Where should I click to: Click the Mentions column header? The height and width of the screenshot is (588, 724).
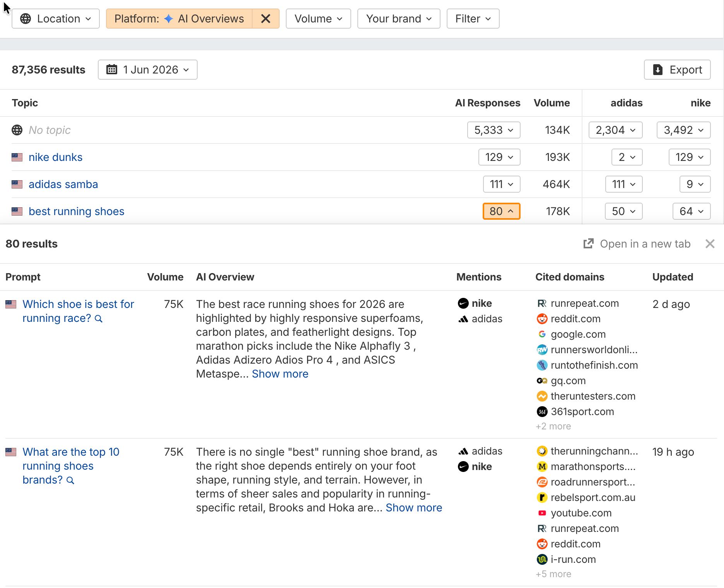click(479, 277)
